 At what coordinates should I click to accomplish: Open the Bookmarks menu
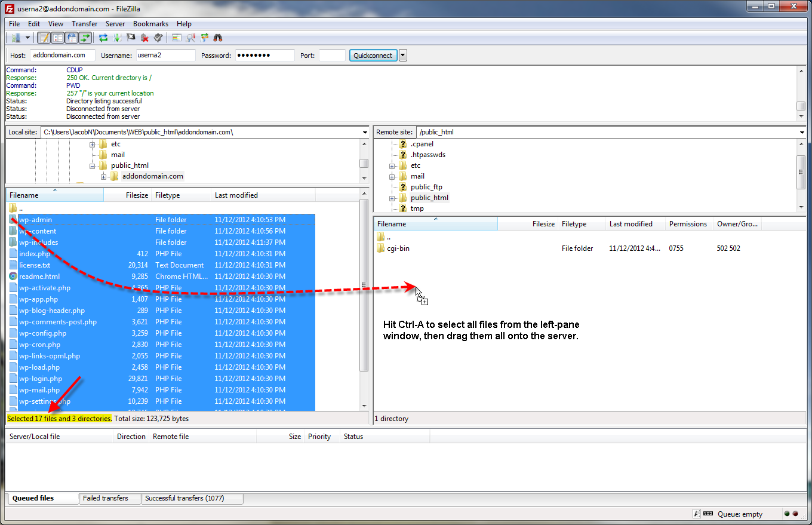coord(150,24)
